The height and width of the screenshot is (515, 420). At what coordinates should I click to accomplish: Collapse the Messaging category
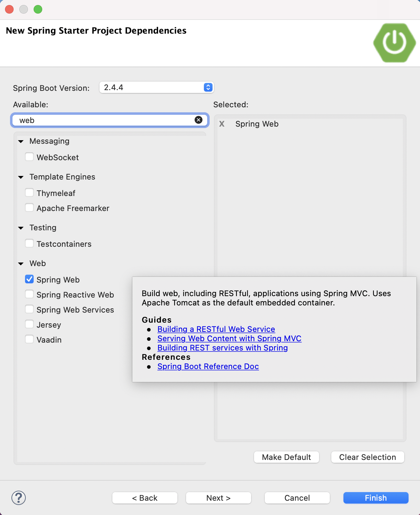[21, 141]
